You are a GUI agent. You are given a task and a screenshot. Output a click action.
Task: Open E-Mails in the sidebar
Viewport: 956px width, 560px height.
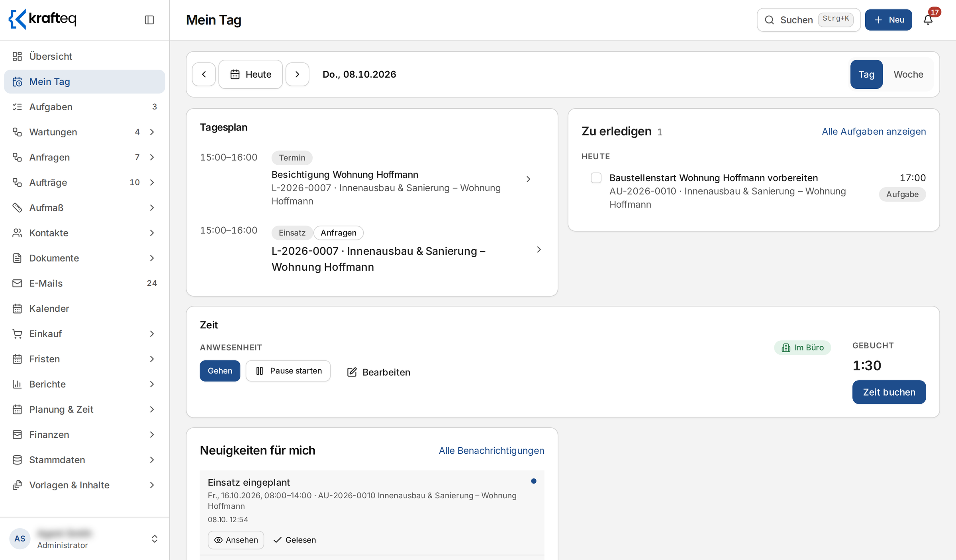point(84,283)
